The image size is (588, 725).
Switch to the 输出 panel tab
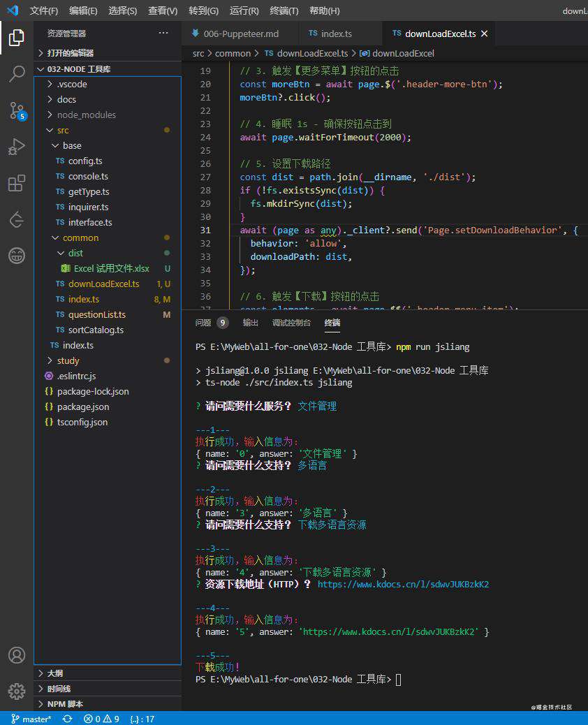point(250,323)
